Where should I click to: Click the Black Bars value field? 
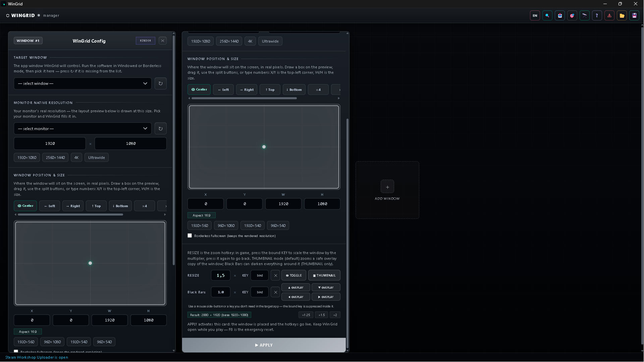[x=220, y=292]
